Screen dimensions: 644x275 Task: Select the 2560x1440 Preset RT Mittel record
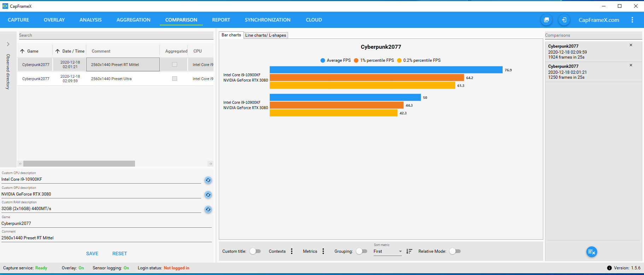(x=116, y=65)
